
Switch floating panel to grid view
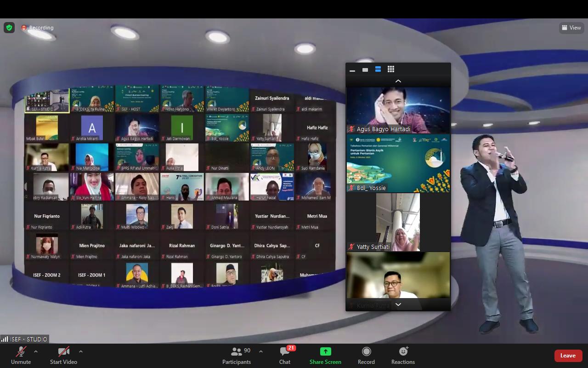click(391, 69)
